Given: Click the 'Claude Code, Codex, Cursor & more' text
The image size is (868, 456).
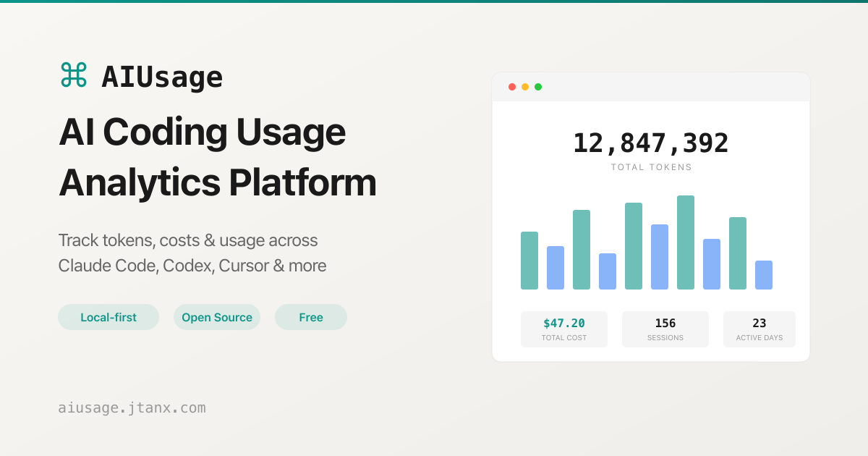Looking at the screenshot, I should (x=192, y=266).
